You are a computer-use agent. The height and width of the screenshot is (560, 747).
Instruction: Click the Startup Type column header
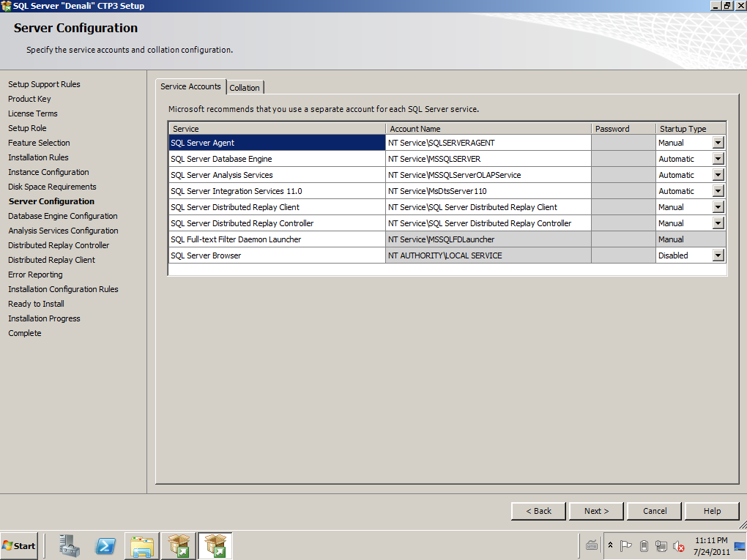[x=691, y=129]
